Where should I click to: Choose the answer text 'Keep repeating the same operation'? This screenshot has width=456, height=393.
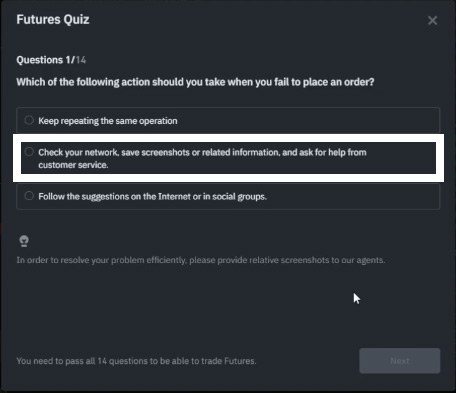[x=108, y=121]
